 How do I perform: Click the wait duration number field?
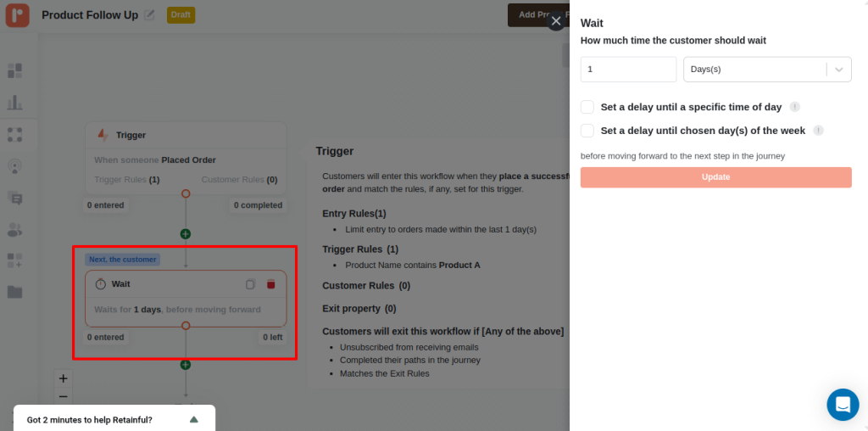tap(627, 70)
